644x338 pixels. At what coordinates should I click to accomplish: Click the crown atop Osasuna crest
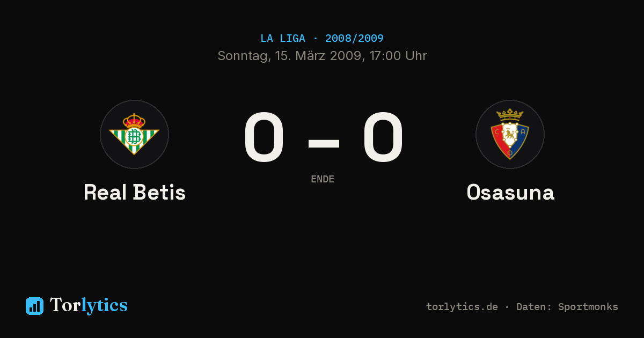(510, 115)
